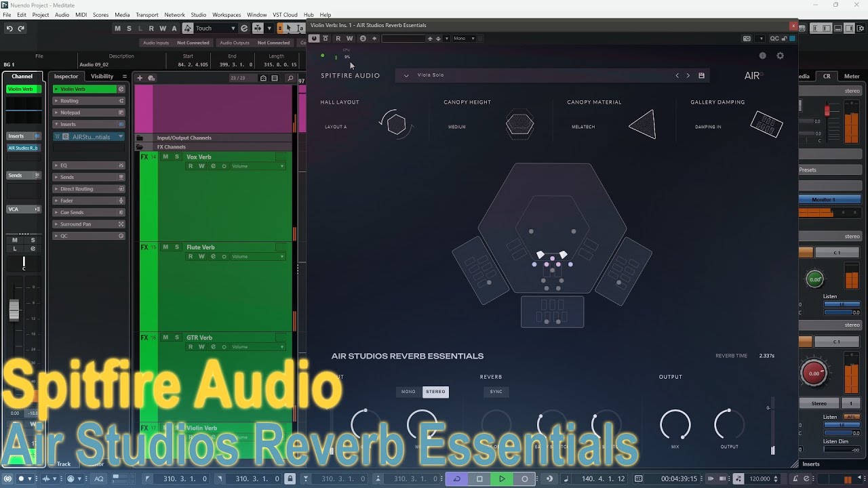Click Play in the transport bar
The image size is (868, 488).
(502, 479)
